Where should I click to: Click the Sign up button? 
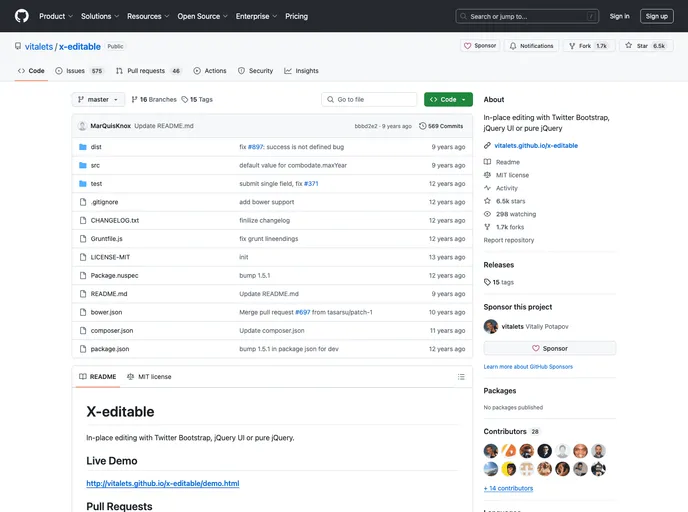(x=656, y=16)
